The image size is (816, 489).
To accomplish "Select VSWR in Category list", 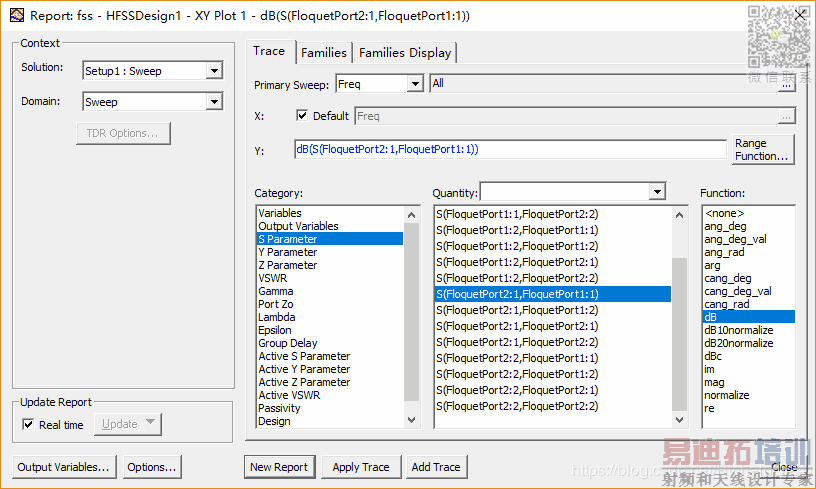I will pos(272,278).
